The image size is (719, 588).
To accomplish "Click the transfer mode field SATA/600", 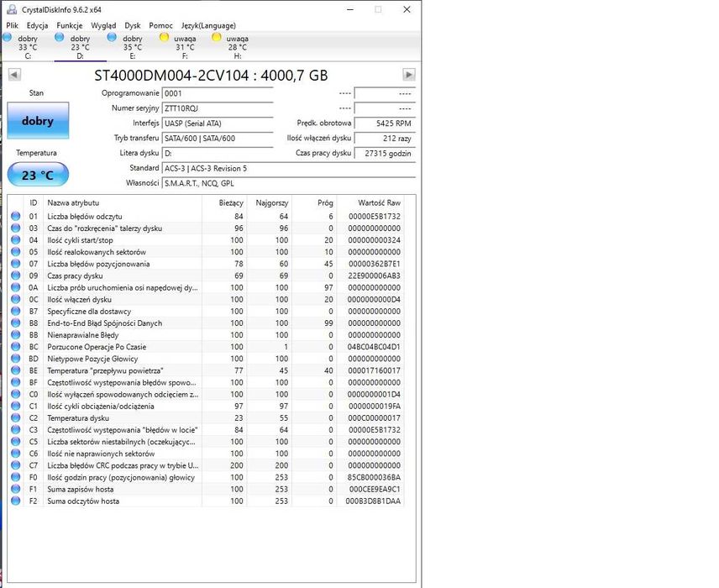I will 218,139.
